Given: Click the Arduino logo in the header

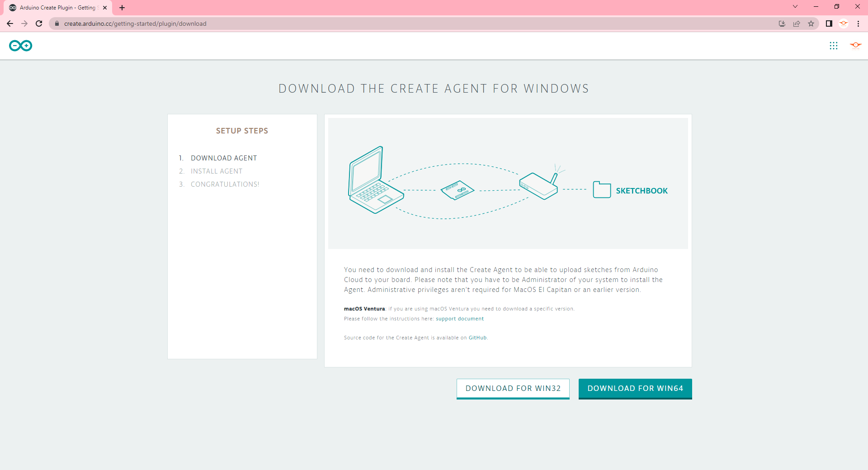Looking at the screenshot, I should 21,46.
